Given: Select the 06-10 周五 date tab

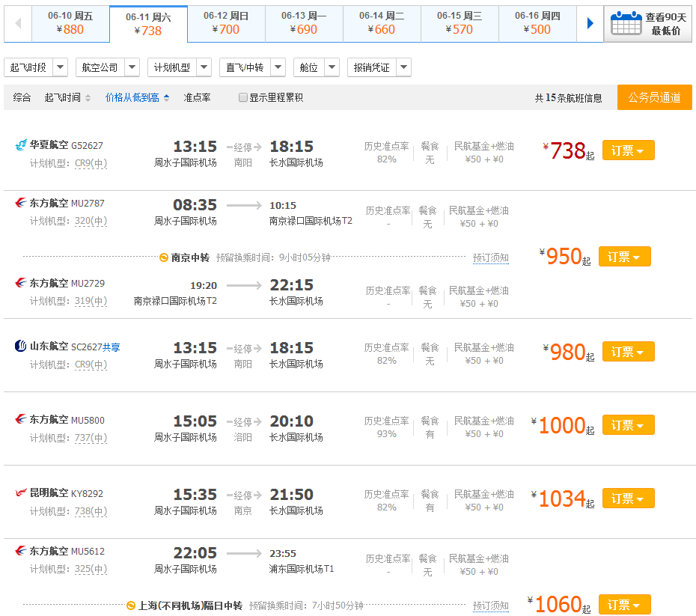Looking at the screenshot, I should (x=70, y=23).
